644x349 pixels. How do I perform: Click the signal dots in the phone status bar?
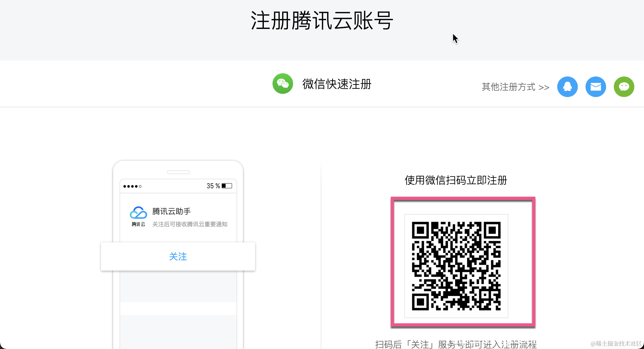pos(132,186)
